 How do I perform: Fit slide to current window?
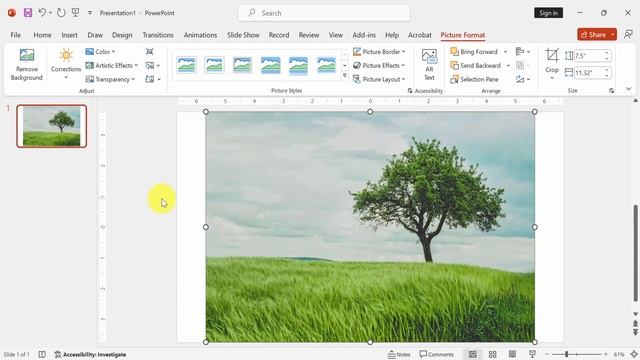tap(634, 354)
